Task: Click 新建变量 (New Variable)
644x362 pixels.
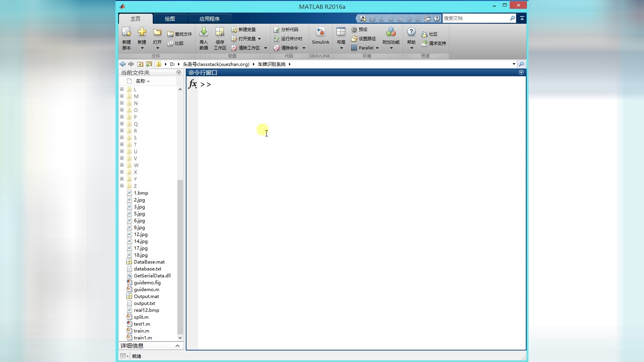Action: click(243, 30)
